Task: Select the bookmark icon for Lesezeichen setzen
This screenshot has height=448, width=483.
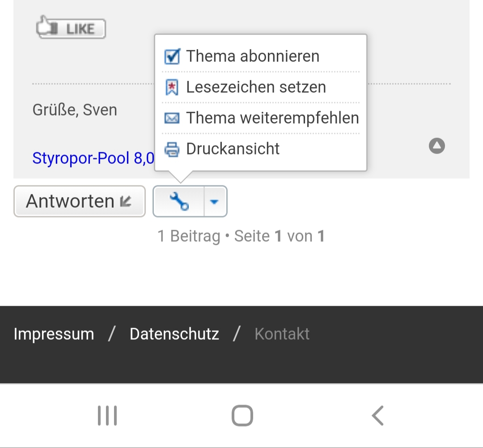Action: click(x=172, y=87)
